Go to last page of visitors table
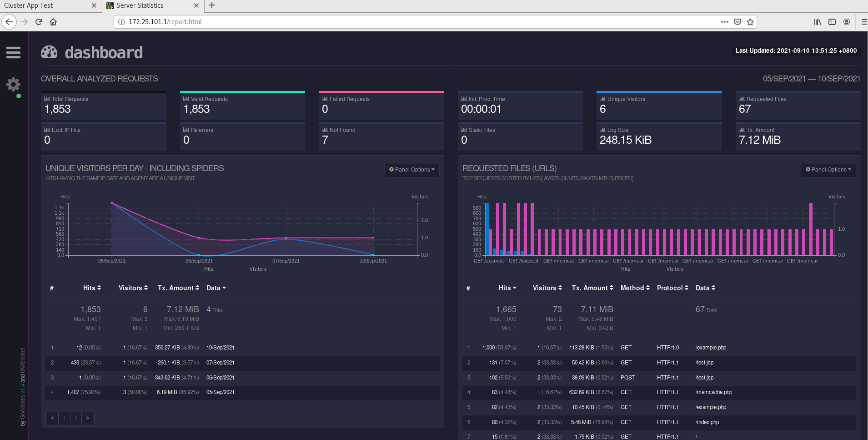Image resolution: width=868 pixels, height=440 pixels. click(x=88, y=418)
